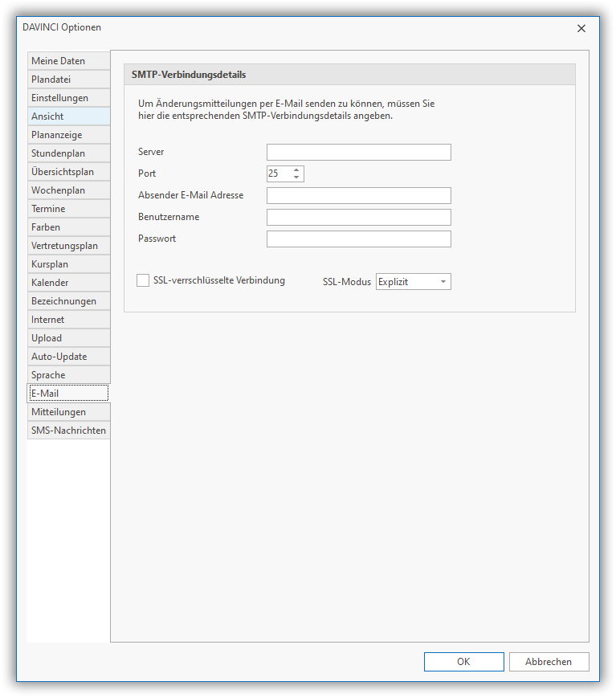Click the Server input field
This screenshot has height=698, width=616.
pyautogui.click(x=358, y=153)
